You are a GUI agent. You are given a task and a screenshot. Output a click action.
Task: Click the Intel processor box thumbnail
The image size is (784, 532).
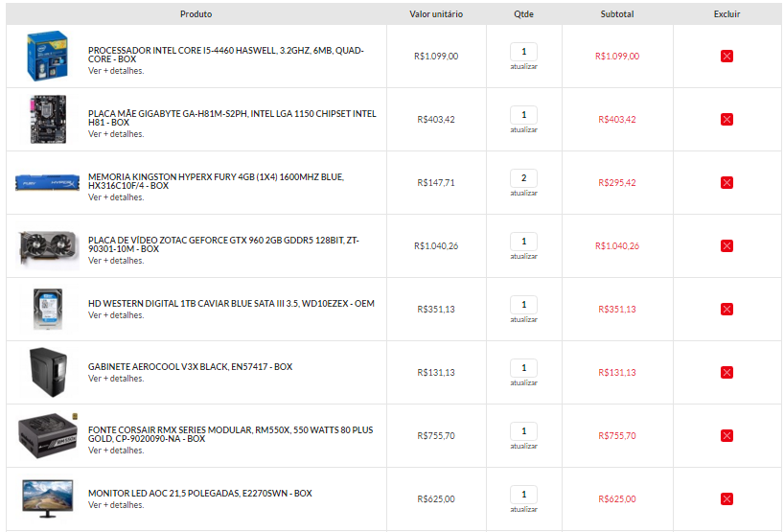click(48, 56)
